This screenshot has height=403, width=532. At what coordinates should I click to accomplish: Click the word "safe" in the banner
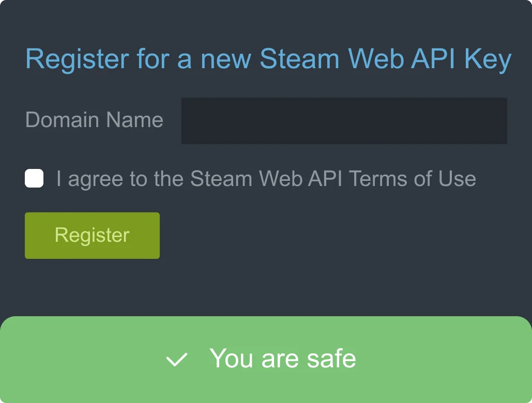coord(331,359)
